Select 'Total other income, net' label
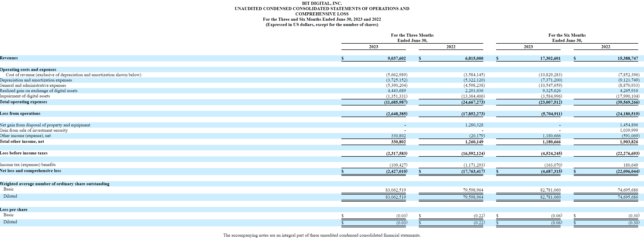This screenshot has width=644, height=246. click(22, 141)
